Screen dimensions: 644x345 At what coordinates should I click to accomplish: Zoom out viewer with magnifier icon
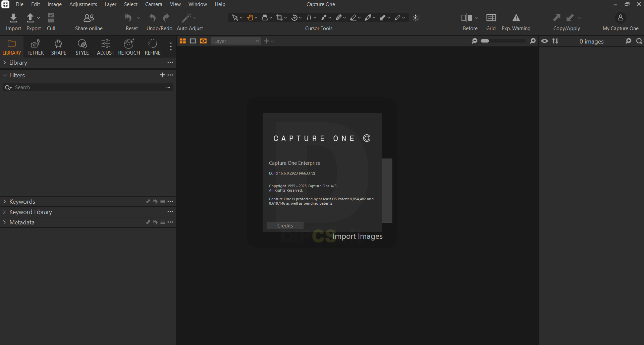tap(474, 41)
